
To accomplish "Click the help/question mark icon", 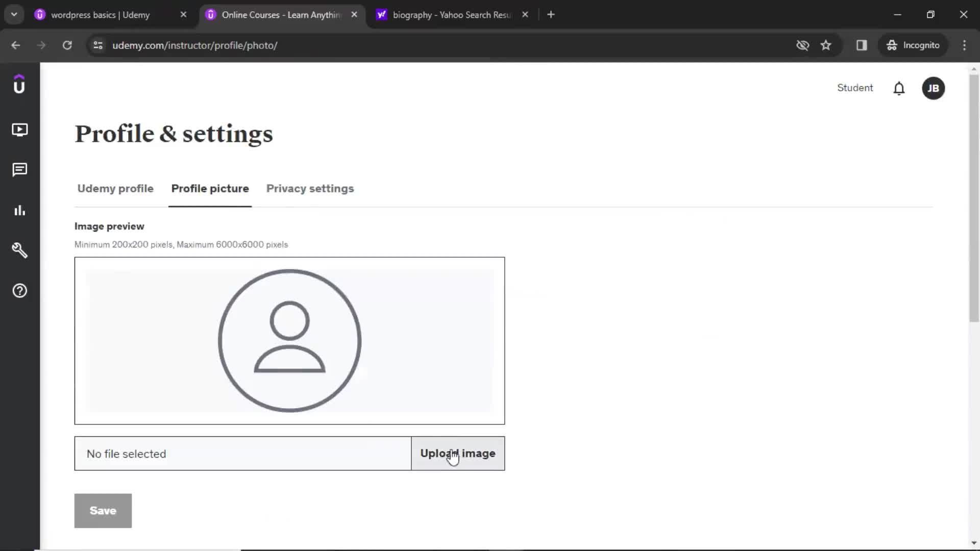I will [x=19, y=291].
